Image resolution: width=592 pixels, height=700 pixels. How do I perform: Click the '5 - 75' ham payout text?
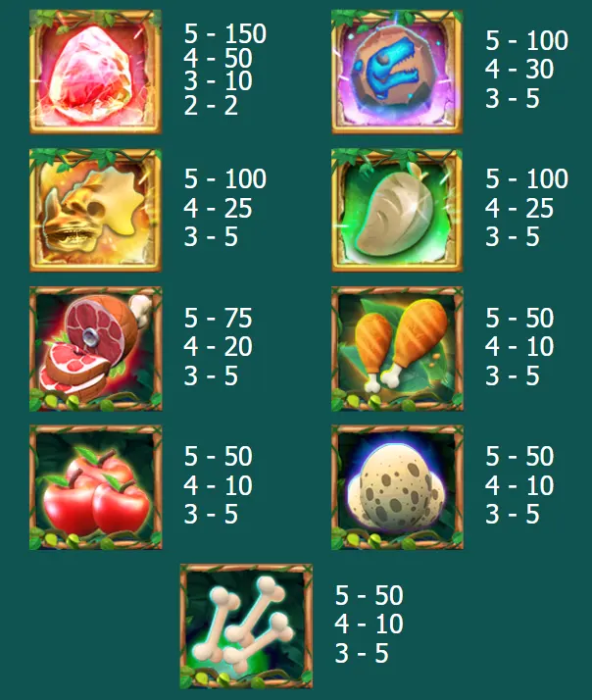218,318
